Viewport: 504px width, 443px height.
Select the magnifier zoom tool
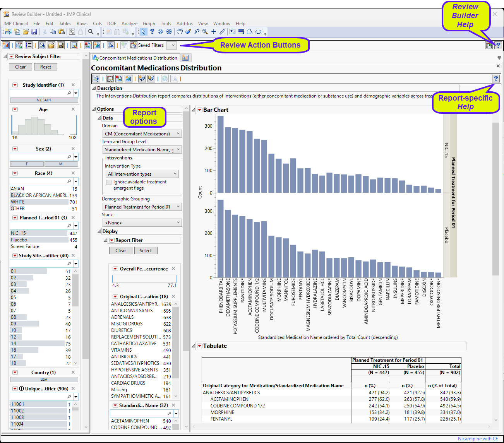[x=205, y=32]
